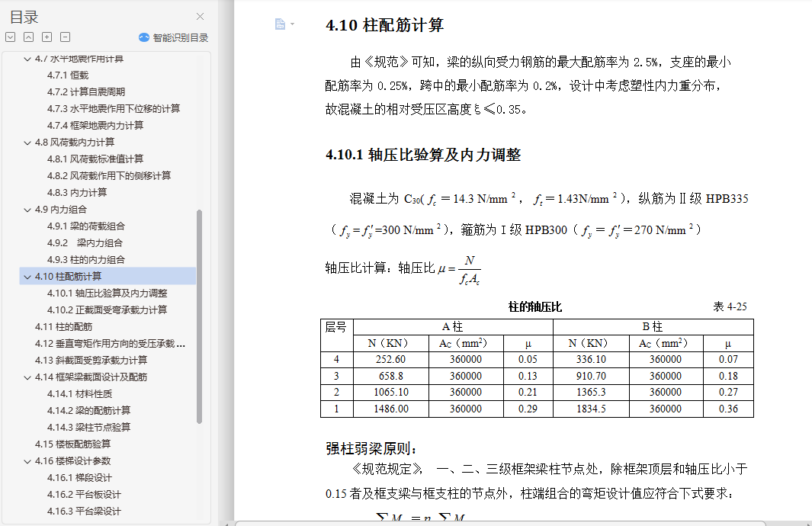Viewport: 812px width, 526px height.
Task: Open 4.11 柱的配筋 entry
Action: point(63,327)
